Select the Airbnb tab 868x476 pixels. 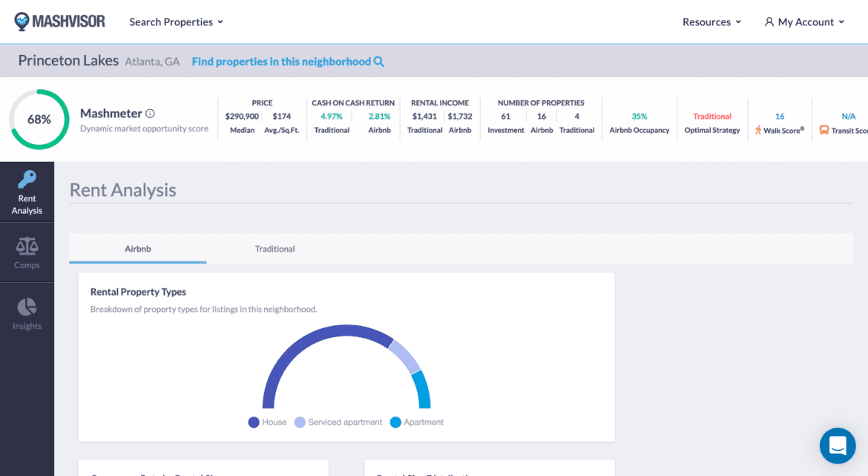coord(138,249)
